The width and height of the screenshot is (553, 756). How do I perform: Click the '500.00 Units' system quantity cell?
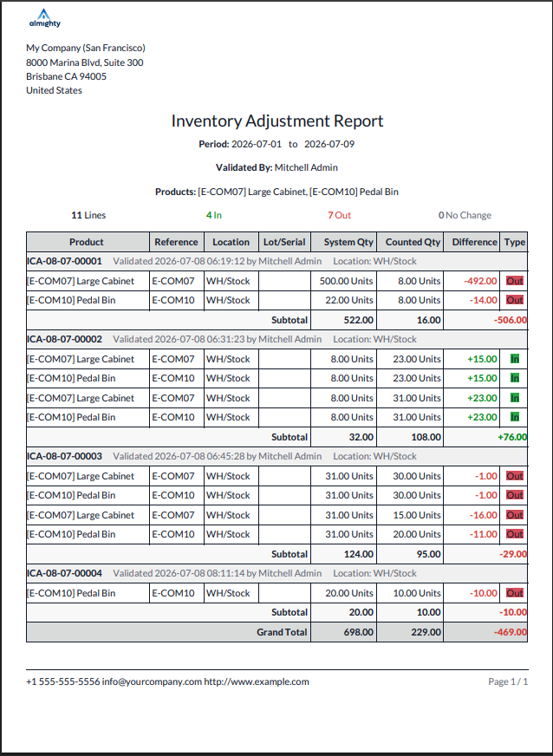coord(346,281)
